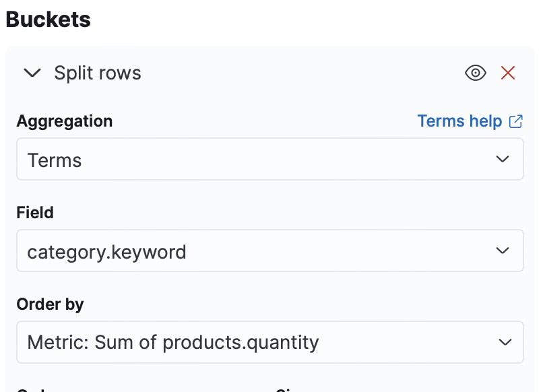
Task: Click the Field label above category.keyword
Action: point(35,213)
